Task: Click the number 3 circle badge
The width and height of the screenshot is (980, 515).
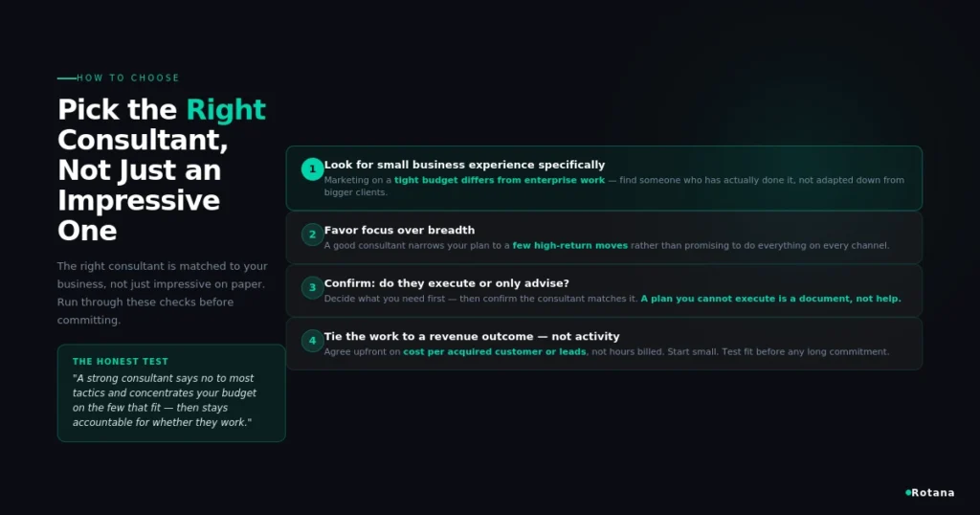Action: click(x=313, y=287)
